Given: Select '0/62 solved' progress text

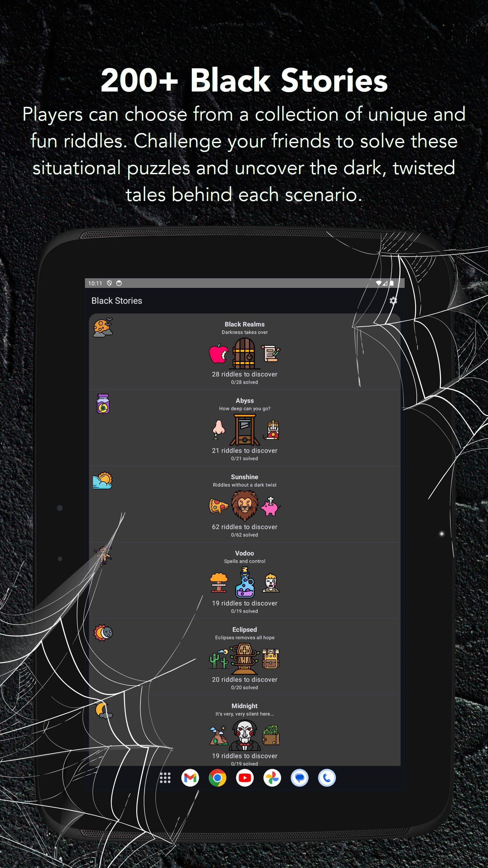Looking at the screenshot, I should tap(245, 535).
